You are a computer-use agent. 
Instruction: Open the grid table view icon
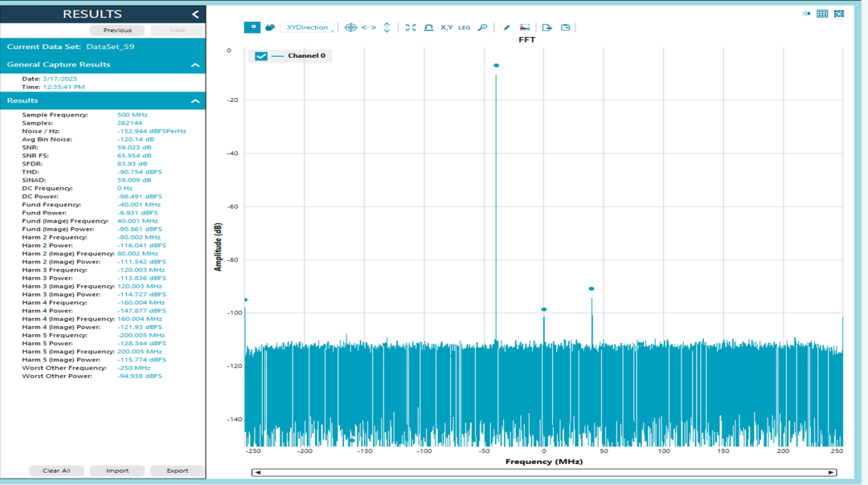pyautogui.click(x=822, y=14)
